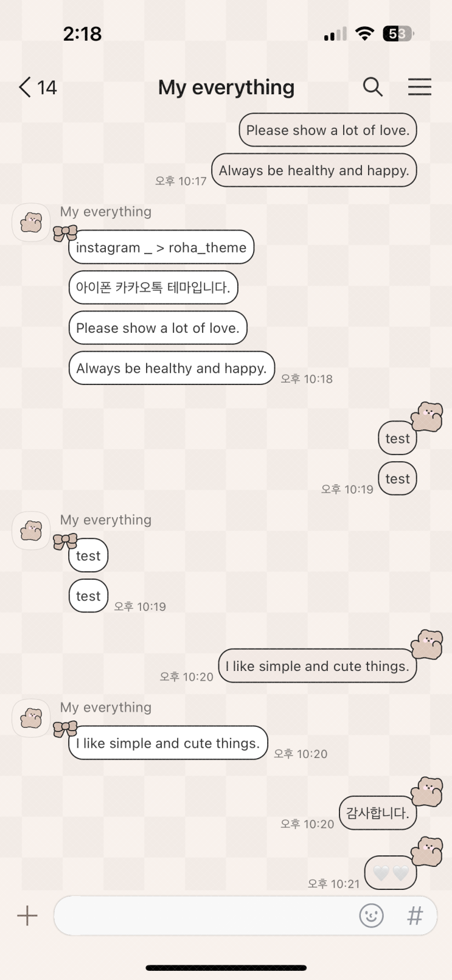Tap the hashtag search icon
The height and width of the screenshot is (980, 452).
click(x=415, y=915)
